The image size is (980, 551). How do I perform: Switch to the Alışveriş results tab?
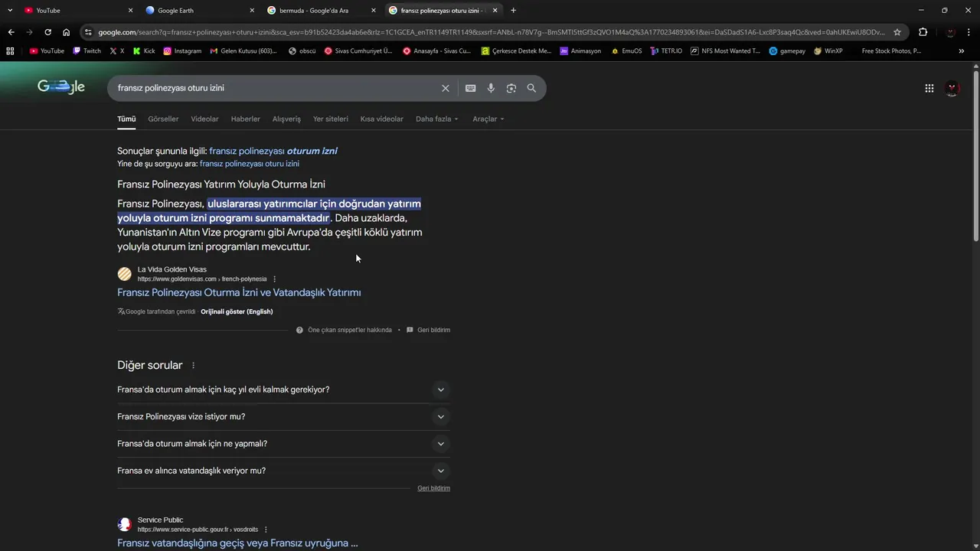pos(286,119)
